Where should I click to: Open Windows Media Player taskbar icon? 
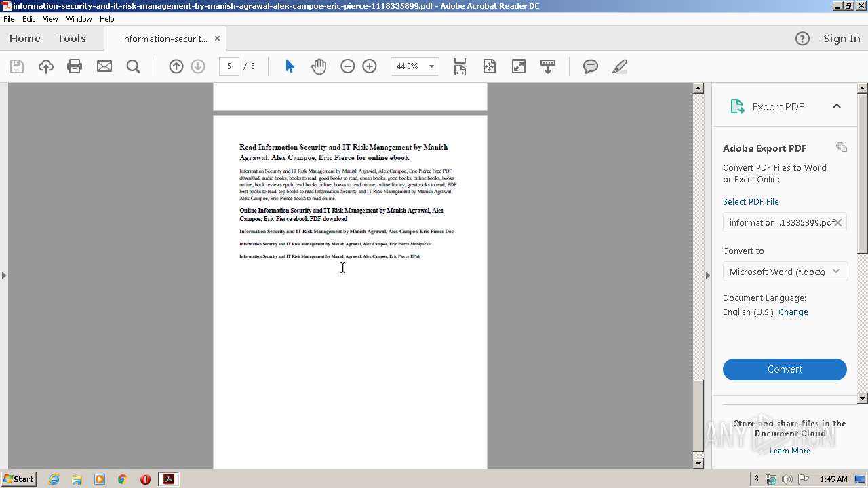[100, 479]
